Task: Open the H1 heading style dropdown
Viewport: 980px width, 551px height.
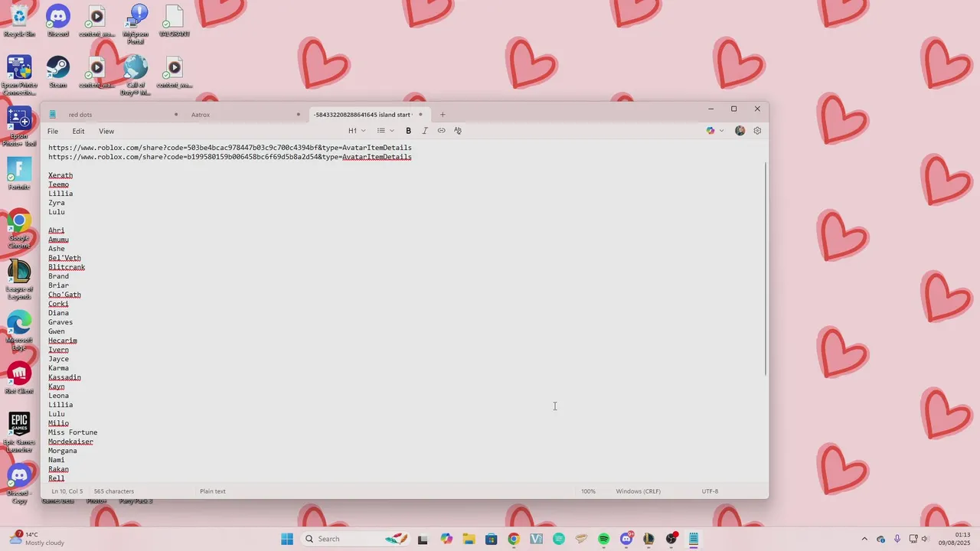Action: (357, 131)
